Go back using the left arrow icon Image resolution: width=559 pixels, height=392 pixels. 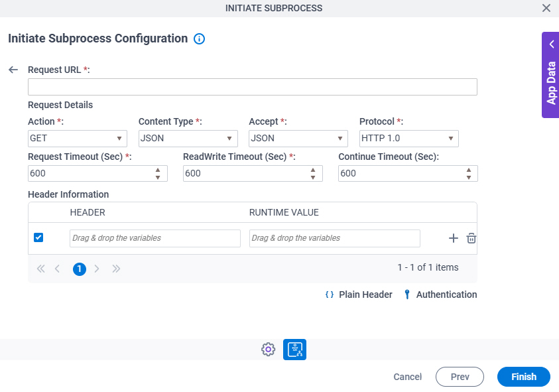pos(13,70)
